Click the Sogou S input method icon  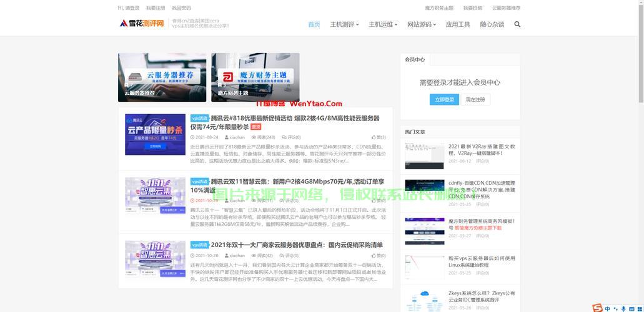click(x=598, y=308)
